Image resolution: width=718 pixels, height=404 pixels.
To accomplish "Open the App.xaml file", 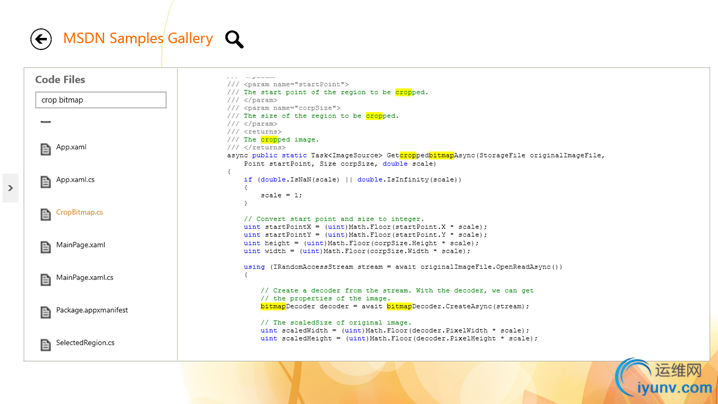I will [x=71, y=147].
